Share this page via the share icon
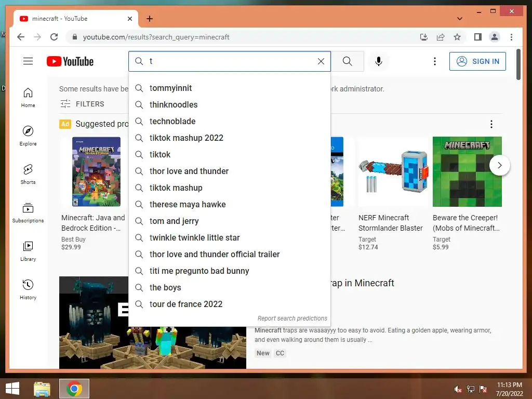This screenshot has width=532, height=399. tap(441, 37)
